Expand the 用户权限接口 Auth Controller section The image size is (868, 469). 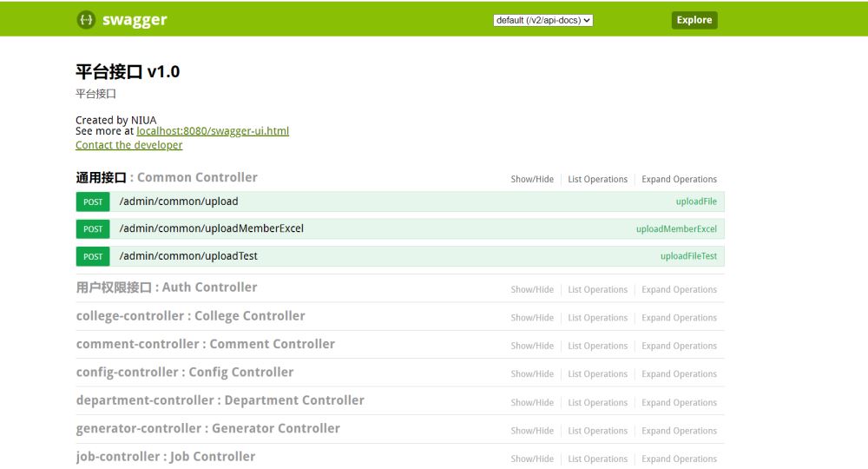(167, 287)
